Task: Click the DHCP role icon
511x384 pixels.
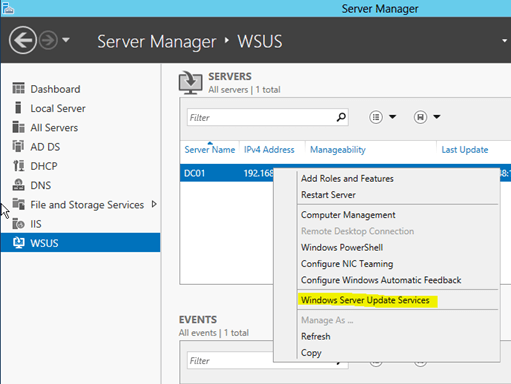Action: (18, 166)
